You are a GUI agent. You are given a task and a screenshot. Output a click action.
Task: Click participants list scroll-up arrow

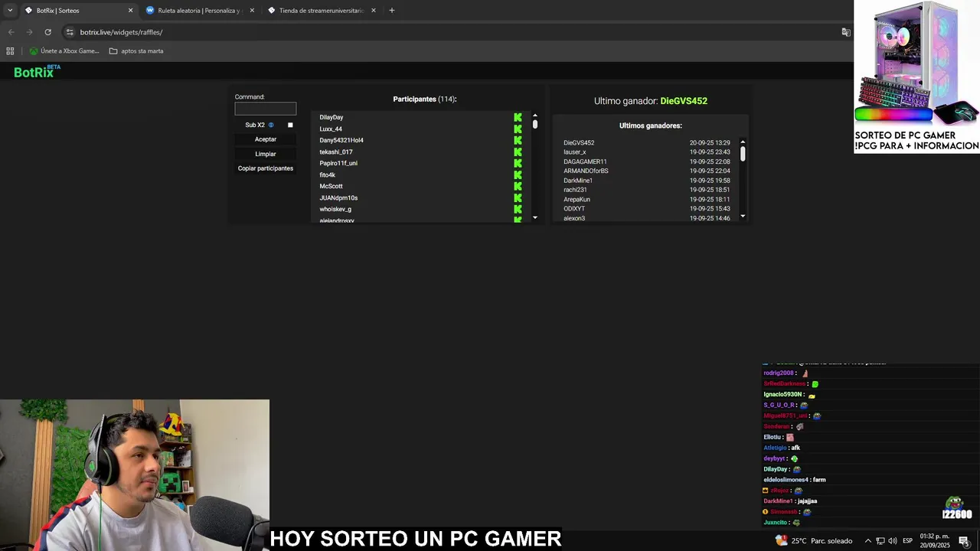[x=535, y=116]
